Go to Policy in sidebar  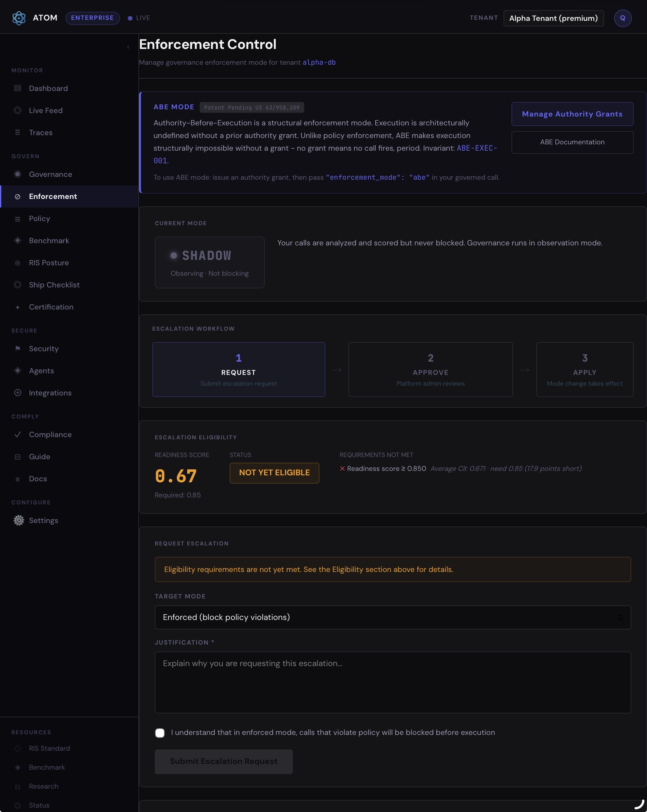[39, 219]
